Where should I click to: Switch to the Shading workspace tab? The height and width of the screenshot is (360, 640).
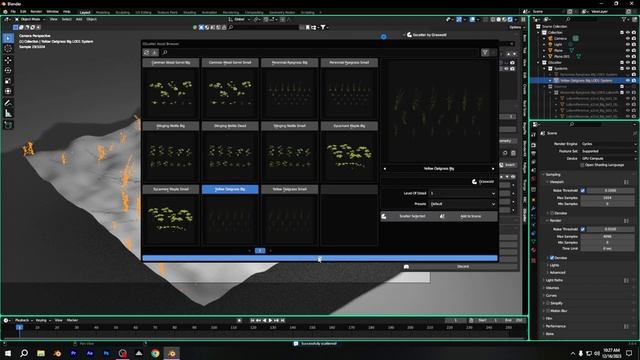pos(189,12)
